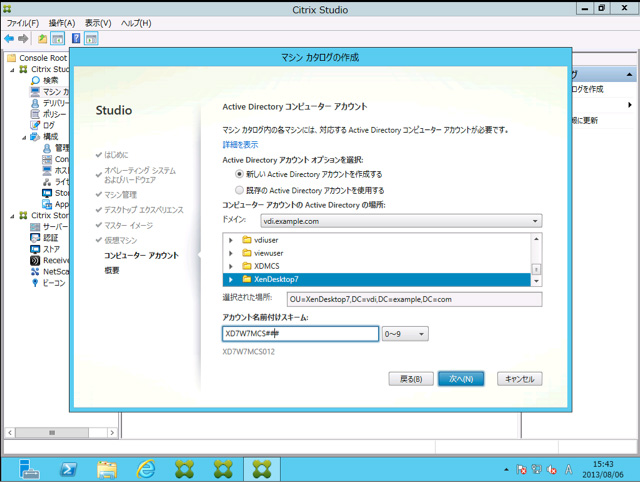Click the 選択された場所 OU path field

(415, 299)
